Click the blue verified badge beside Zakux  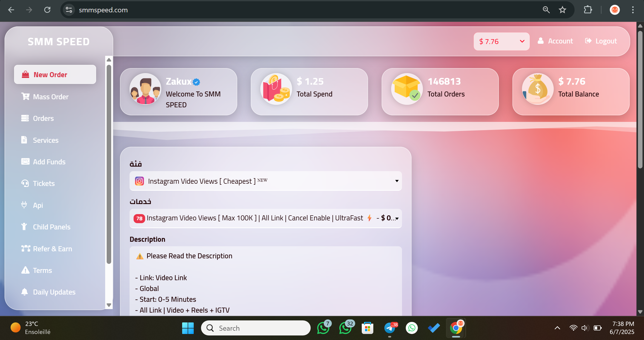[x=196, y=82]
